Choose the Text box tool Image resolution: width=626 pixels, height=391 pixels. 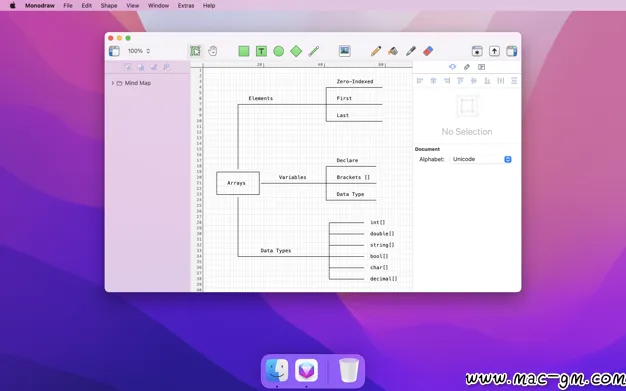(x=261, y=51)
